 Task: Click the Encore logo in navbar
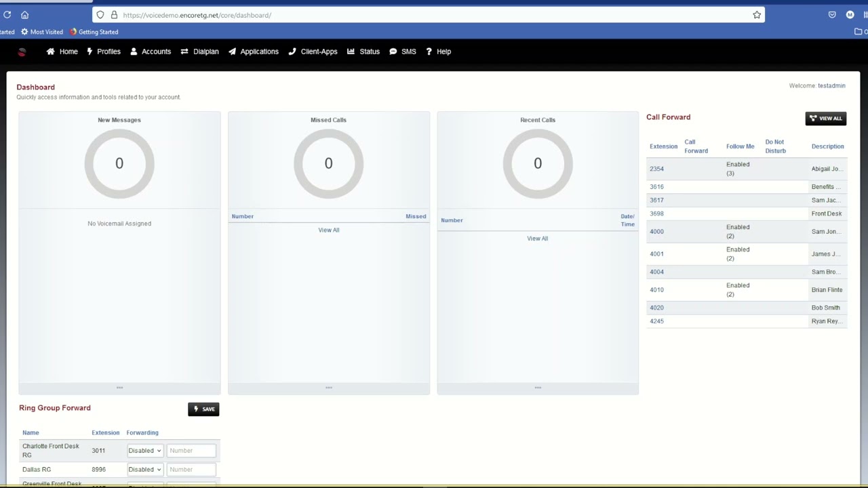pyautogui.click(x=22, y=52)
